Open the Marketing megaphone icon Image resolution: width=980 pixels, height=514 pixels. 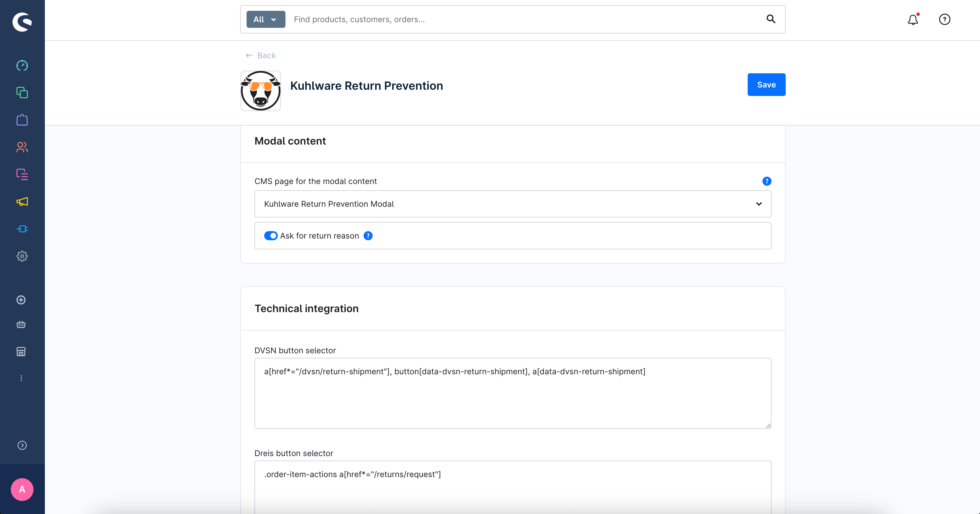[22, 202]
